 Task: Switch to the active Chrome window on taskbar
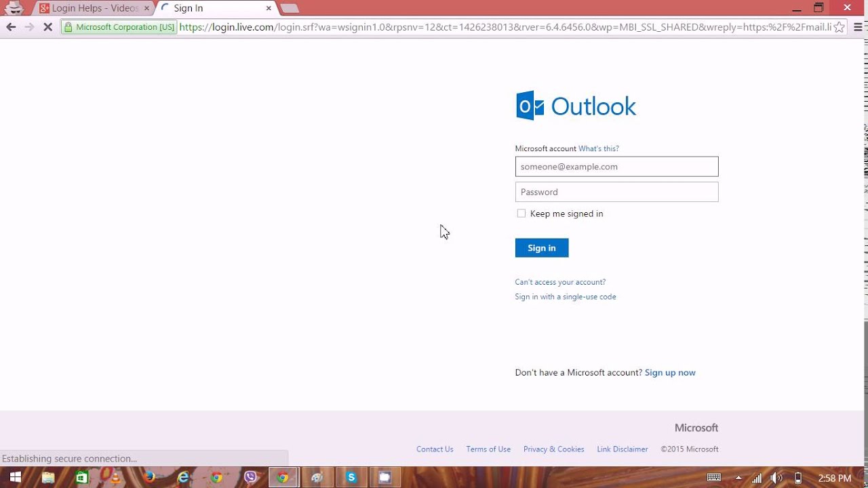coord(283,477)
